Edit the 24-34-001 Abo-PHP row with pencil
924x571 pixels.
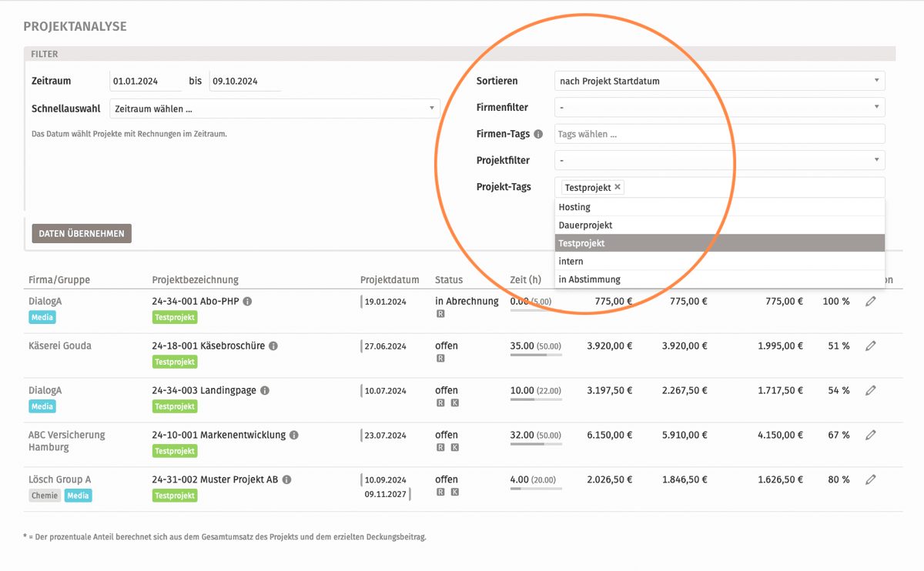tap(871, 302)
